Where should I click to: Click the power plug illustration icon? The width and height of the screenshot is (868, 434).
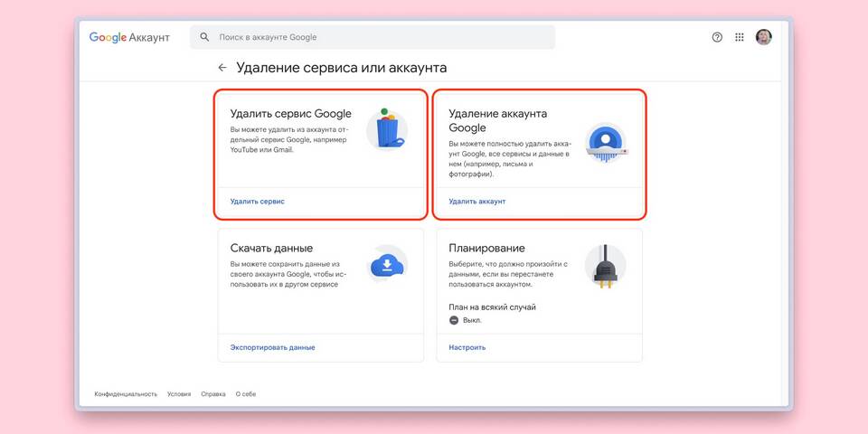point(602,266)
